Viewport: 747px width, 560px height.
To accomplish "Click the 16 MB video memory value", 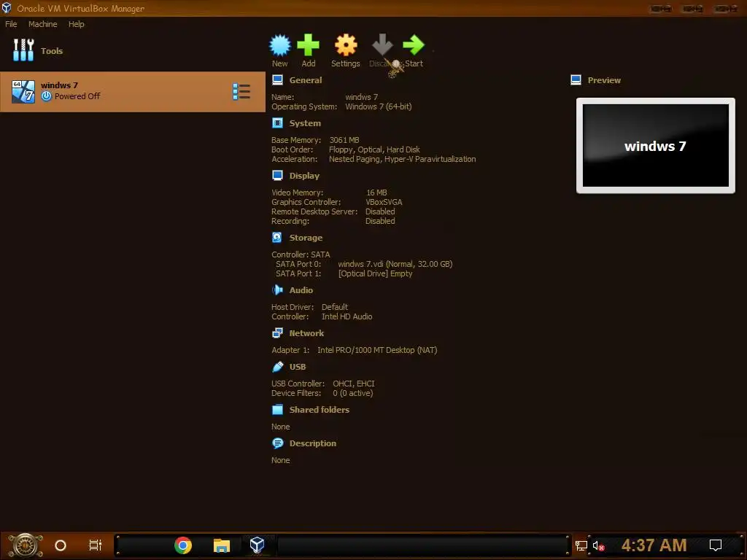I will [x=376, y=192].
